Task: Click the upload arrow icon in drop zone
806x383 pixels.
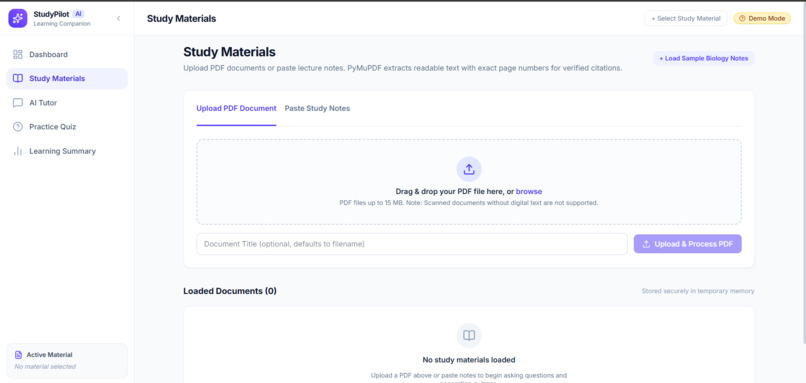Action: [x=469, y=169]
